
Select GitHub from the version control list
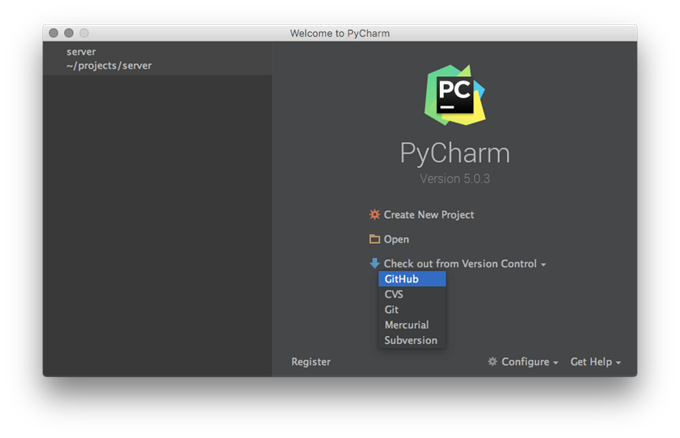click(412, 279)
